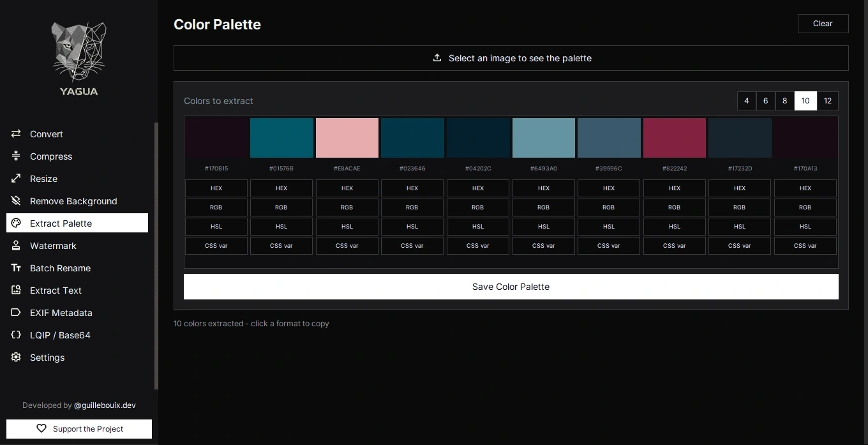The image size is (868, 445).
Task: Copy HEX for color #01576B
Action: coord(281,188)
